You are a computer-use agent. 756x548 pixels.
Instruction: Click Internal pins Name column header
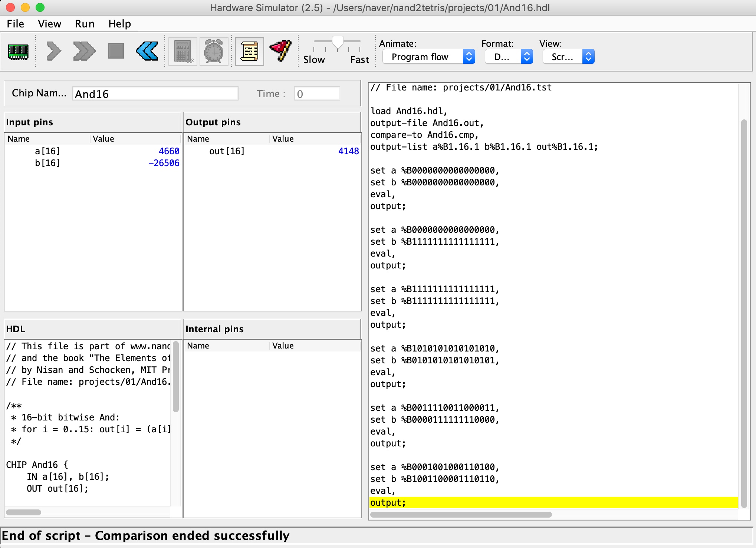[227, 346]
